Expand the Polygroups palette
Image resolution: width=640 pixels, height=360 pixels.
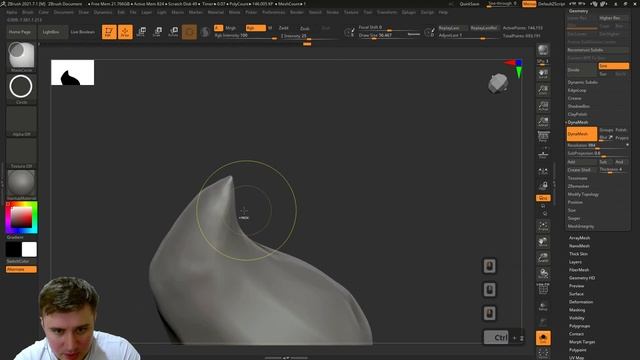point(579,326)
